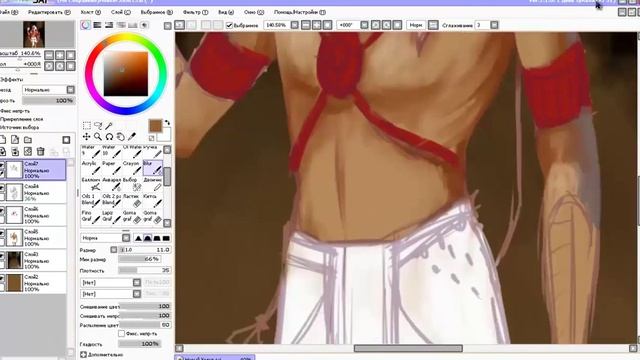The image size is (640, 360).
Task: Select the rotate view tool
Action: 109,137
